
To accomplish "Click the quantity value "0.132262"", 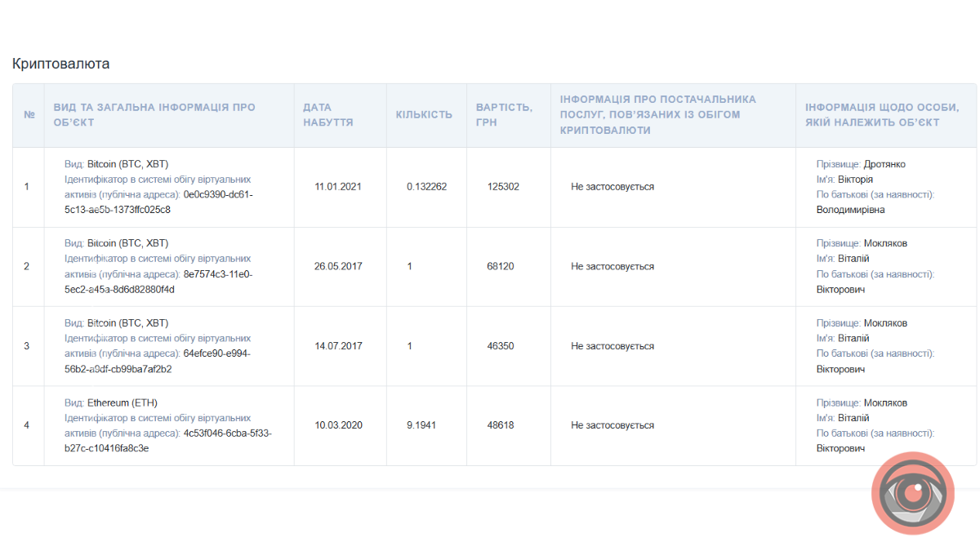I will pyautogui.click(x=426, y=187).
